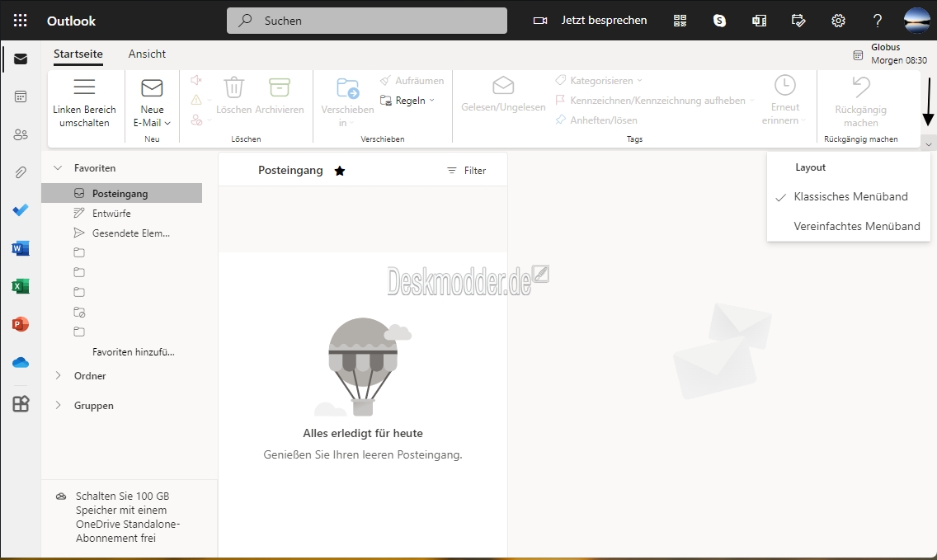Open Mail from the left sidebar

click(x=21, y=59)
